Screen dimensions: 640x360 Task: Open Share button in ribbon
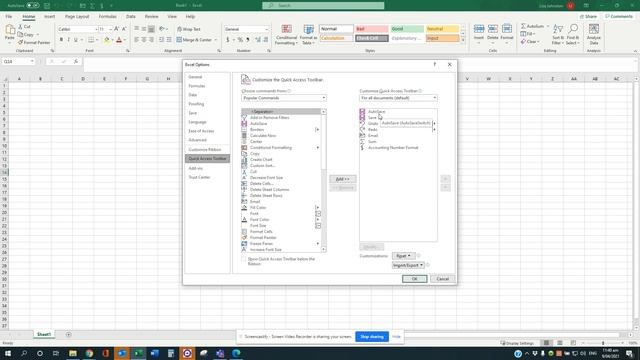(x=588, y=16)
